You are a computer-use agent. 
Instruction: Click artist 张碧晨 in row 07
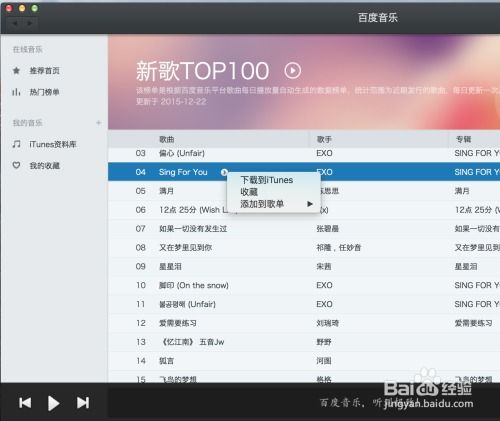(328, 229)
